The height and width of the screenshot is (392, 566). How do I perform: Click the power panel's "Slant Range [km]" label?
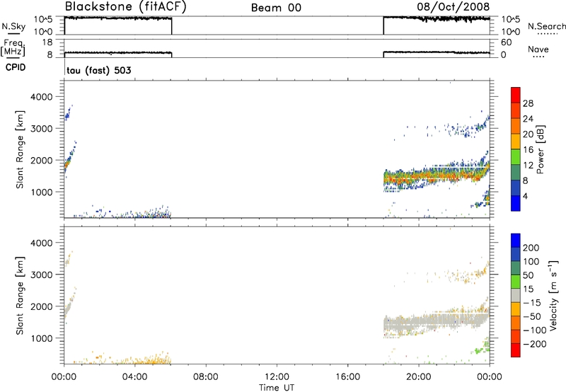(20, 149)
